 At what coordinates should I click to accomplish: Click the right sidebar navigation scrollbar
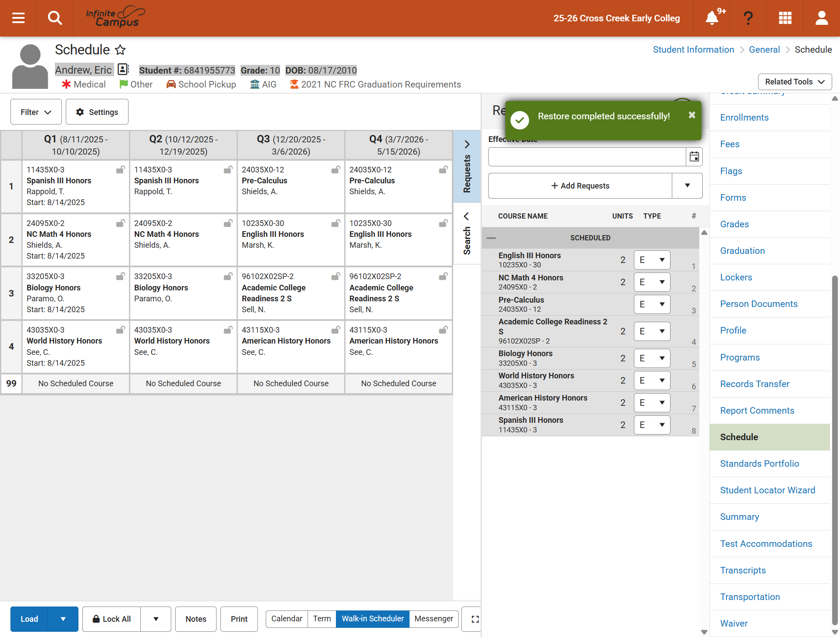pos(835,450)
